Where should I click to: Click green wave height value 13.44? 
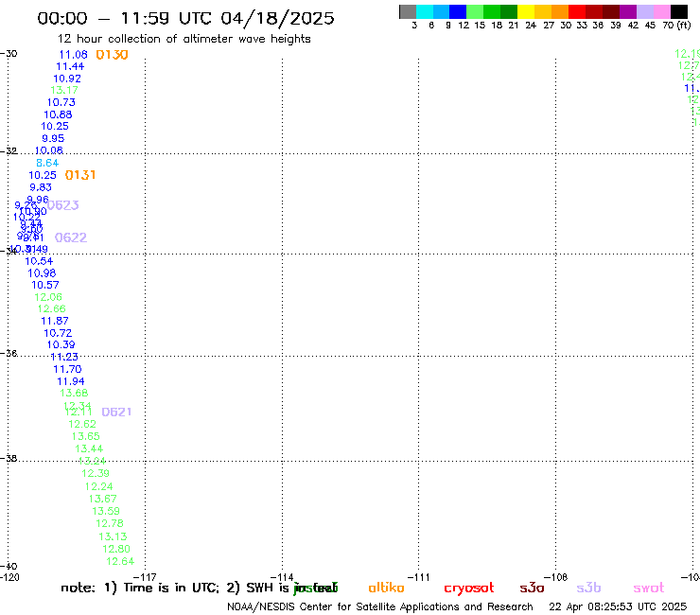tap(89, 448)
